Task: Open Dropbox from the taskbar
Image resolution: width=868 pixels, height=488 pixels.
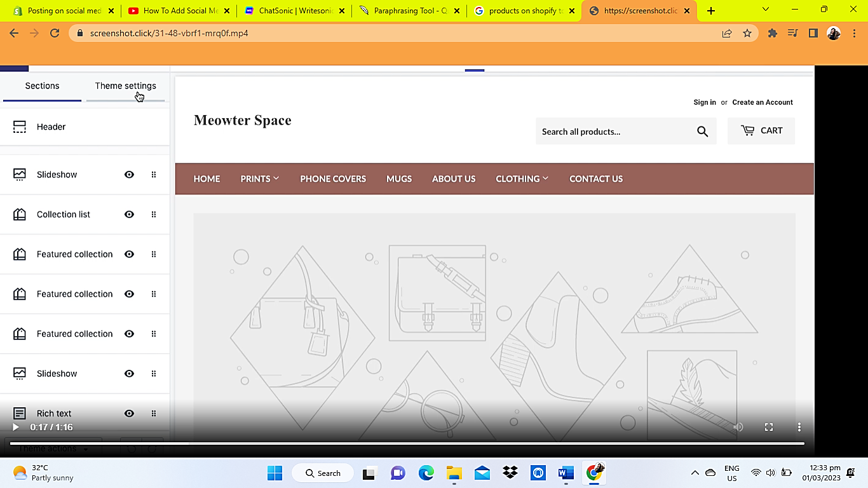Action: 510,473
